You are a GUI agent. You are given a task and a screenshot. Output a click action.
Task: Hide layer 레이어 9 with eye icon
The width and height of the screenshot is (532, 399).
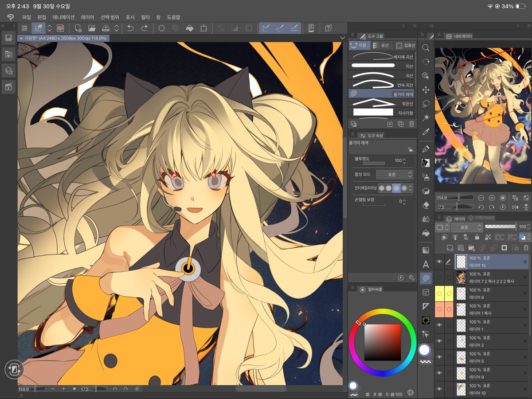[439, 373]
